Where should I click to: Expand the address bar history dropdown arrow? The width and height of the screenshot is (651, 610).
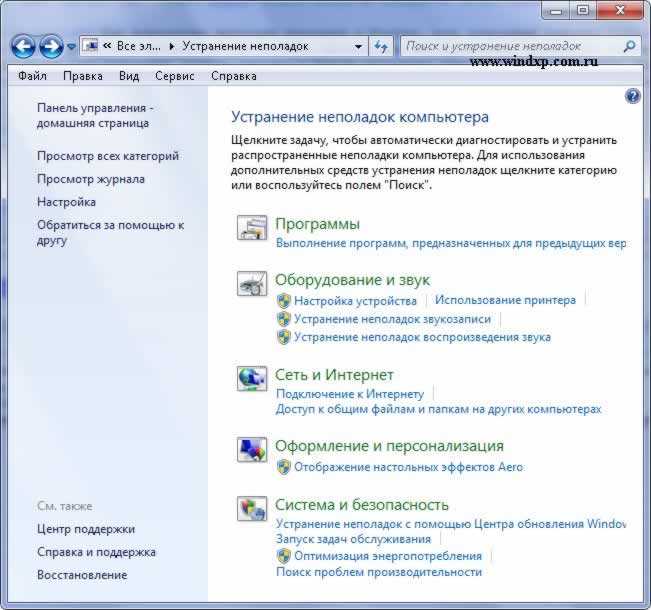point(358,47)
